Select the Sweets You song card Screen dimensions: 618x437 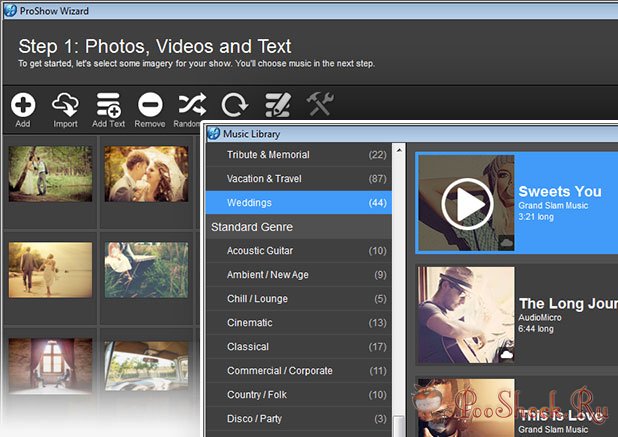point(517,203)
